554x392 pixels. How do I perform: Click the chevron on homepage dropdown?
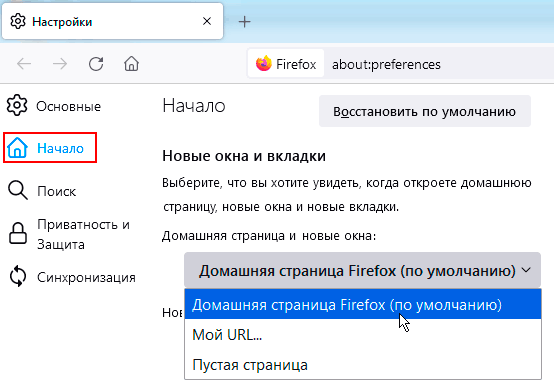[x=526, y=270]
